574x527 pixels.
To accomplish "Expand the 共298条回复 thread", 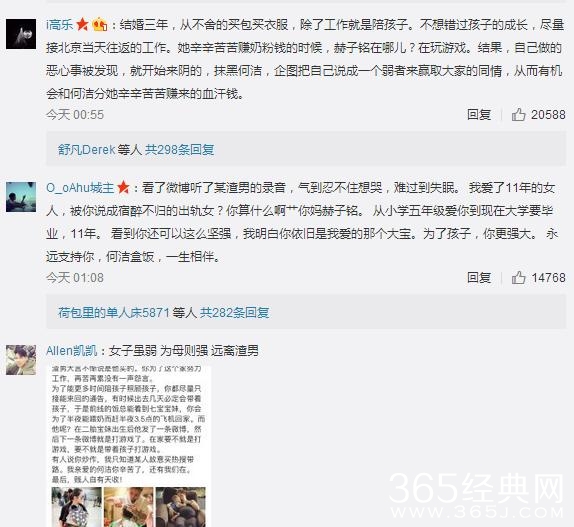I will tap(179, 149).
